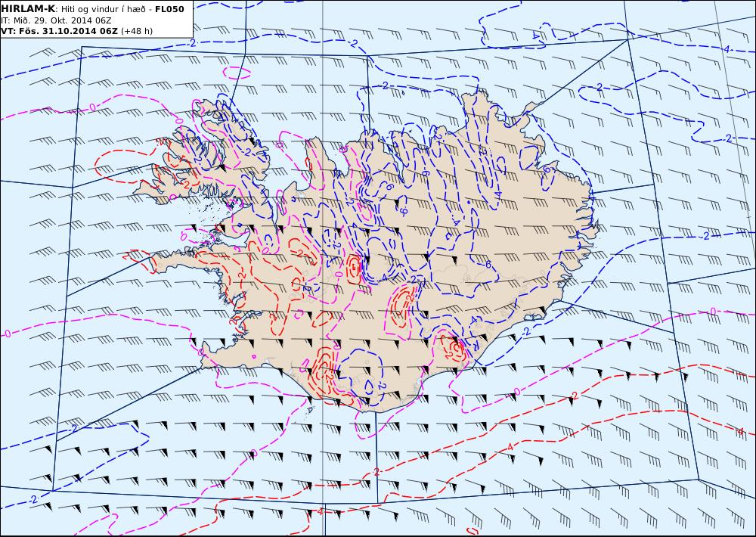
Task: Click the 'IT: Mið. 29. Okt. 2014 06Z' line
Action: [57, 20]
